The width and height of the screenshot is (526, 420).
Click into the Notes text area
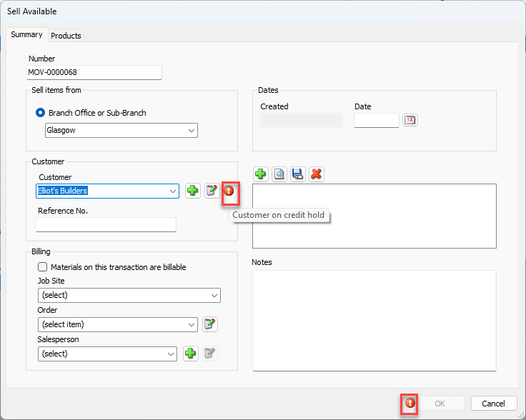(374, 321)
